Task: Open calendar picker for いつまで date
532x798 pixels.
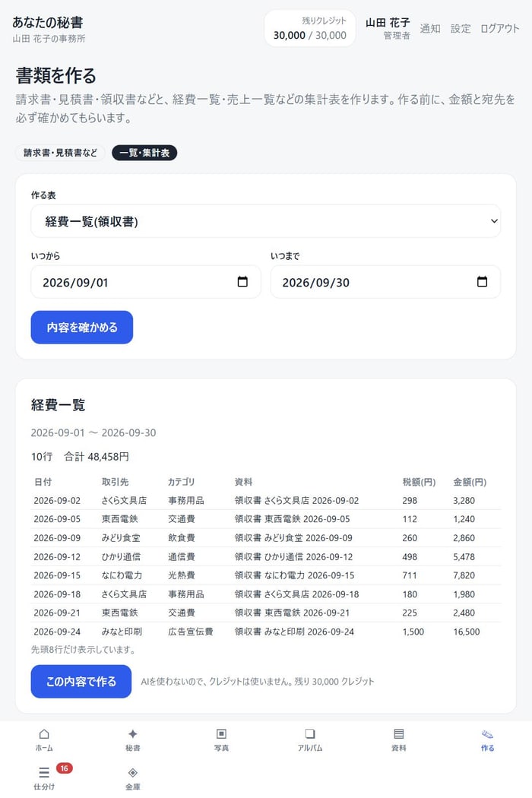Action: coord(482,281)
